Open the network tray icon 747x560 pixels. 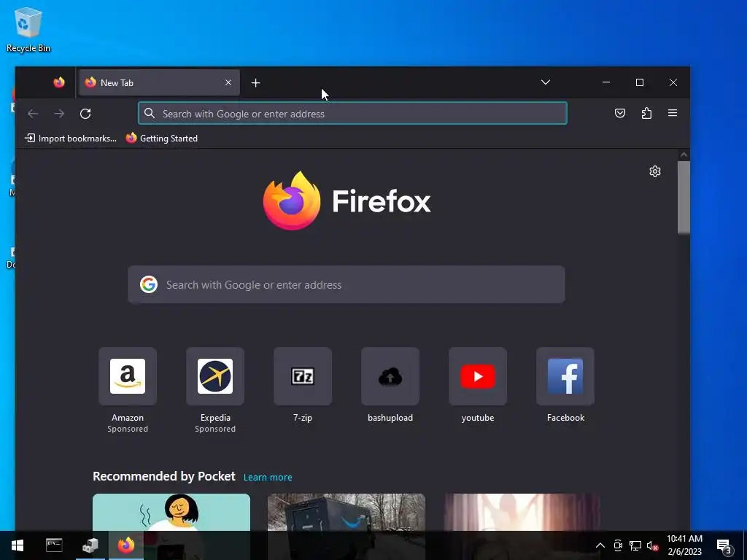[x=635, y=545]
